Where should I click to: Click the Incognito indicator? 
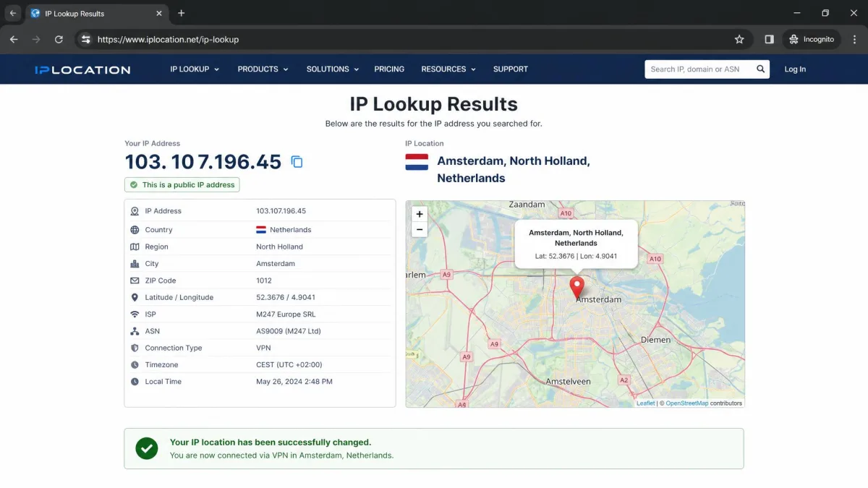coord(812,39)
